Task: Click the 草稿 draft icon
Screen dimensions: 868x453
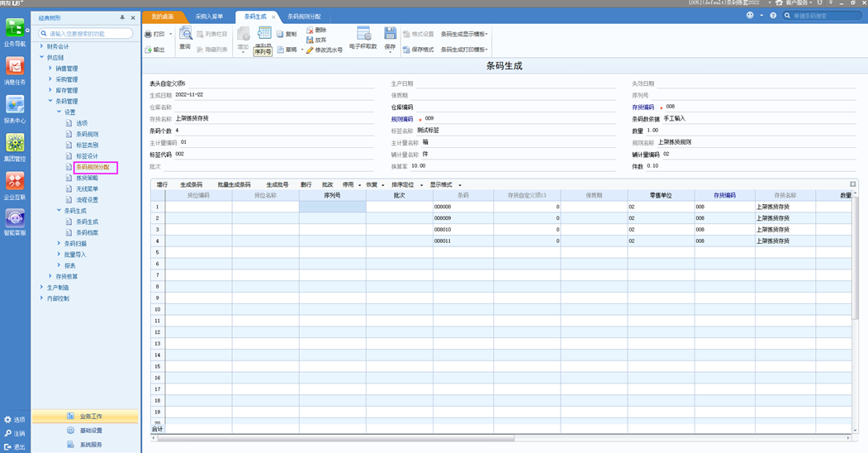Action: (281, 50)
